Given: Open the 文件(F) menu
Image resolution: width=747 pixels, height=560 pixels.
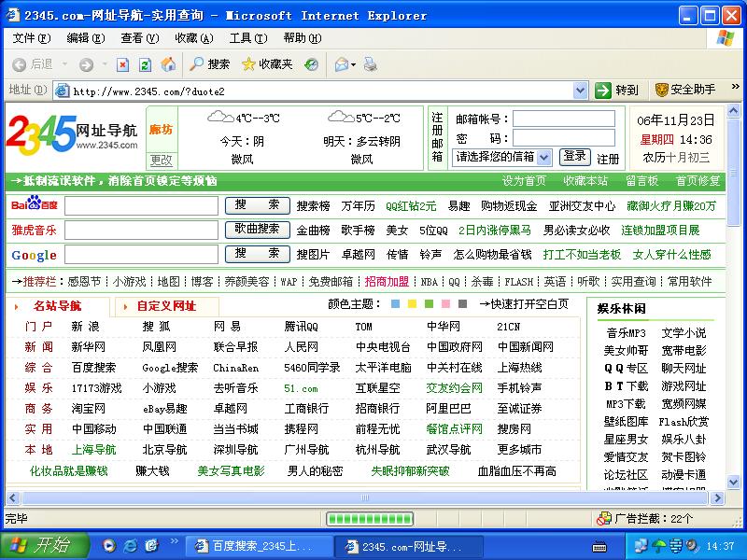Looking at the screenshot, I should [x=32, y=38].
